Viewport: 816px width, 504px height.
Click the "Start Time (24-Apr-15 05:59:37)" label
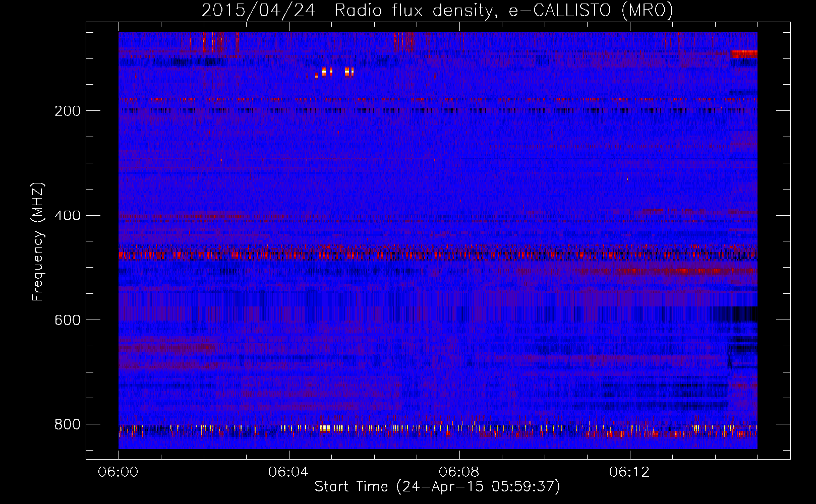coord(437,487)
